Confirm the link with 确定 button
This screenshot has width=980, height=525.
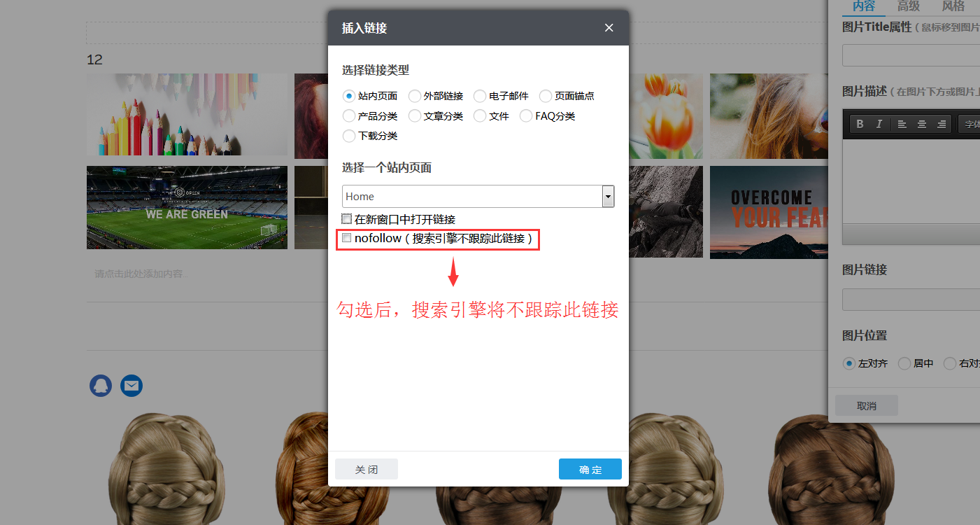tap(590, 469)
